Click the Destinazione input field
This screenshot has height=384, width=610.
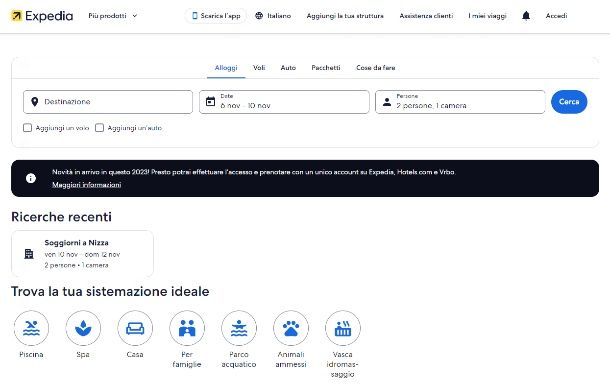108,102
